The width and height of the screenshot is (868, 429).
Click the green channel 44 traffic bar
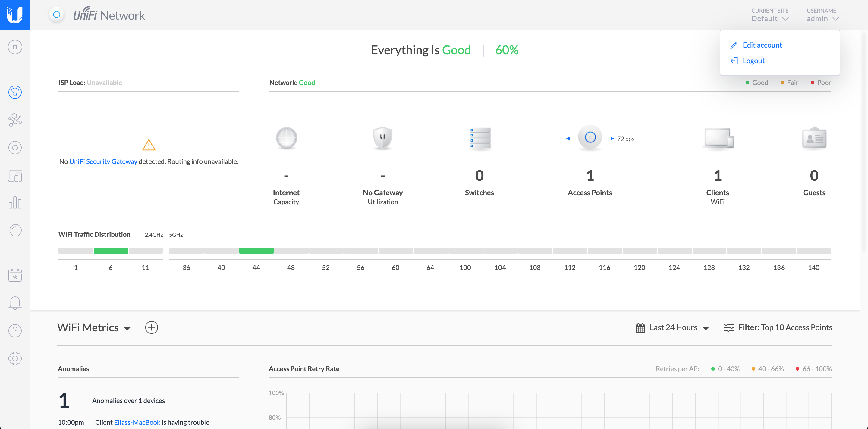[256, 251]
